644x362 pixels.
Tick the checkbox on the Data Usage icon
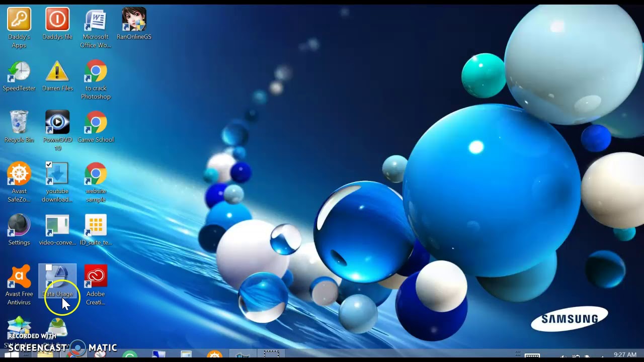(x=49, y=268)
